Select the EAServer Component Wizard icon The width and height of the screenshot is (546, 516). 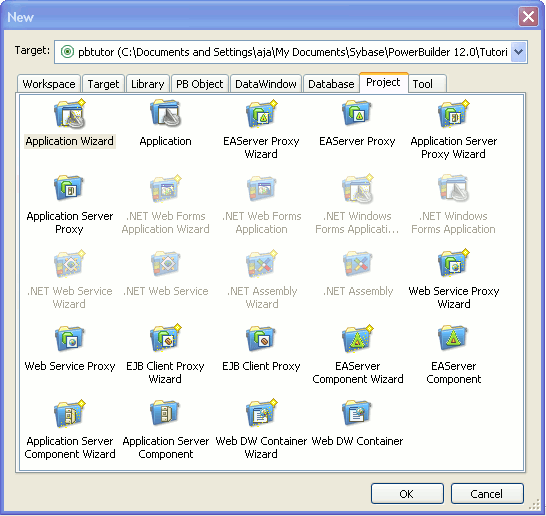point(358,339)
